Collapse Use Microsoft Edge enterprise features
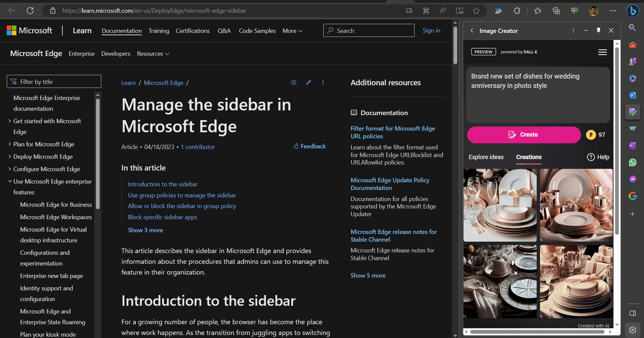Image resolution: width=644 pixels, height=338 pixels. tap(10, 182)
